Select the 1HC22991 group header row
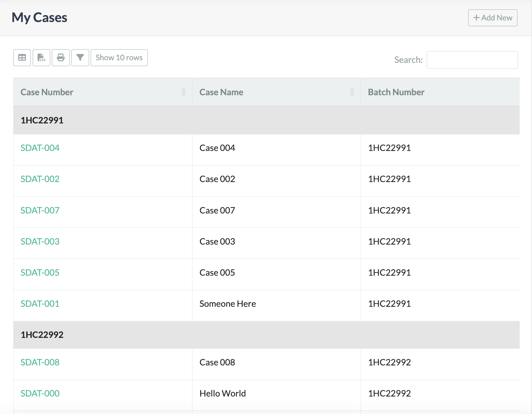 pos(267,120)
